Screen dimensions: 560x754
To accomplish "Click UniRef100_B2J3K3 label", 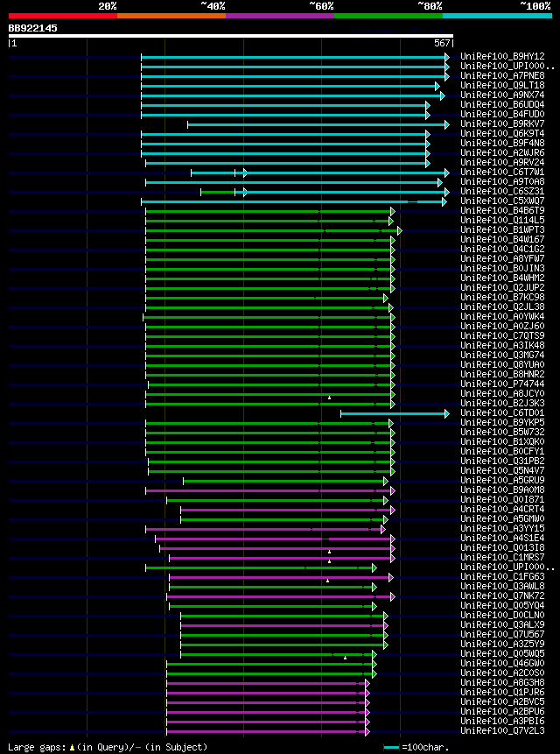I will point(502,403).
